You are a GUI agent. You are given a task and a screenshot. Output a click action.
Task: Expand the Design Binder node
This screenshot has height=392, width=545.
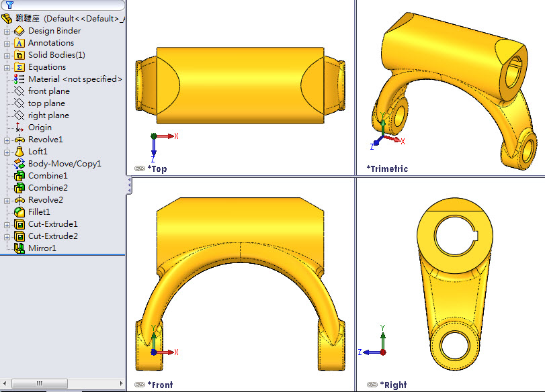[x=7, y=32]
